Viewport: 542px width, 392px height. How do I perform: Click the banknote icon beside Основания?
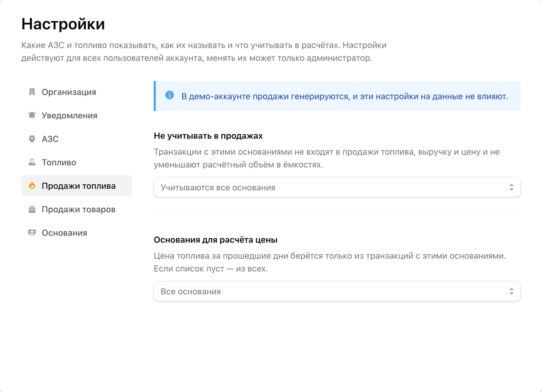[x=32, y=233]
